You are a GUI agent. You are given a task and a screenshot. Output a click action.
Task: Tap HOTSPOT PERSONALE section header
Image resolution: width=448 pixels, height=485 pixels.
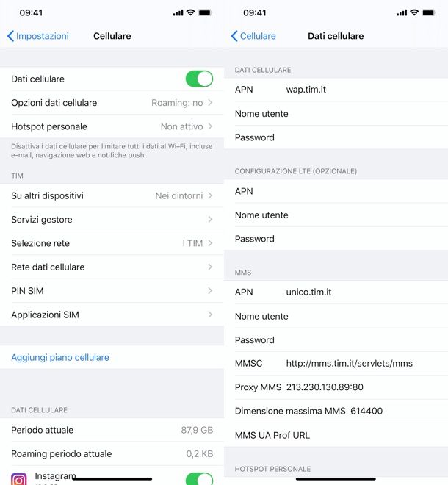pos(272,469)
